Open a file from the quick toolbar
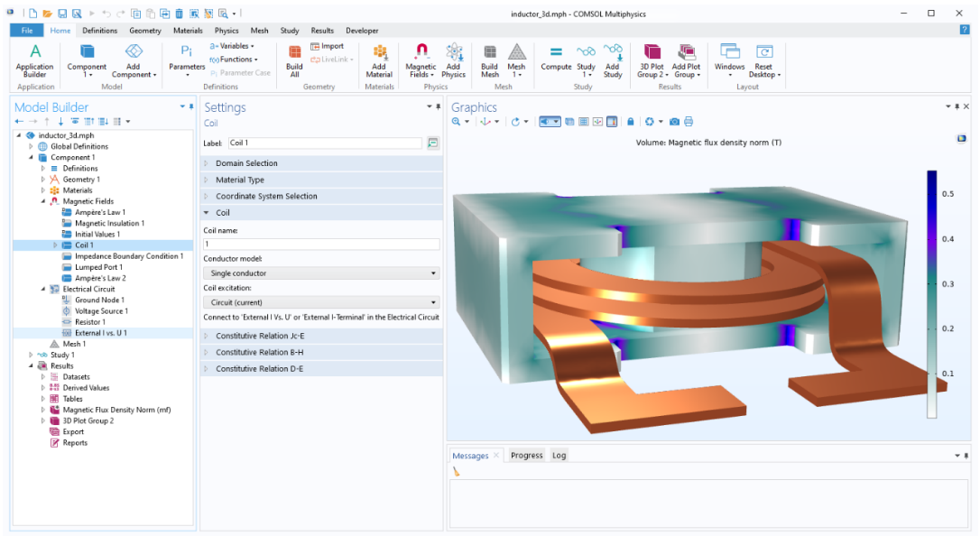The height and width of the screenshot is (536, 980). tap(48, 14)
